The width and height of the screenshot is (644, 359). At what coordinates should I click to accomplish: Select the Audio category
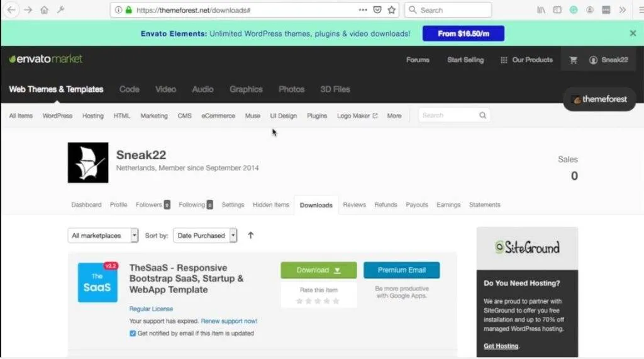coord(203,89)
